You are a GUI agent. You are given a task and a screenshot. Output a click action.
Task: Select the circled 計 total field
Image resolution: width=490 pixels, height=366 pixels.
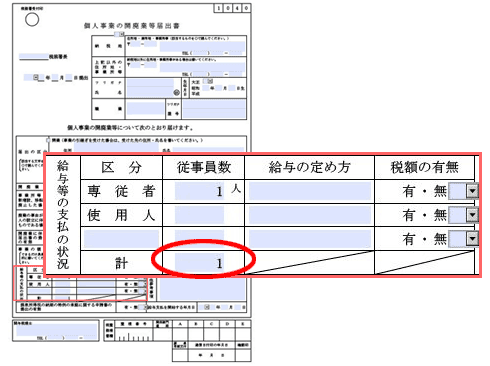coord(199,263)
